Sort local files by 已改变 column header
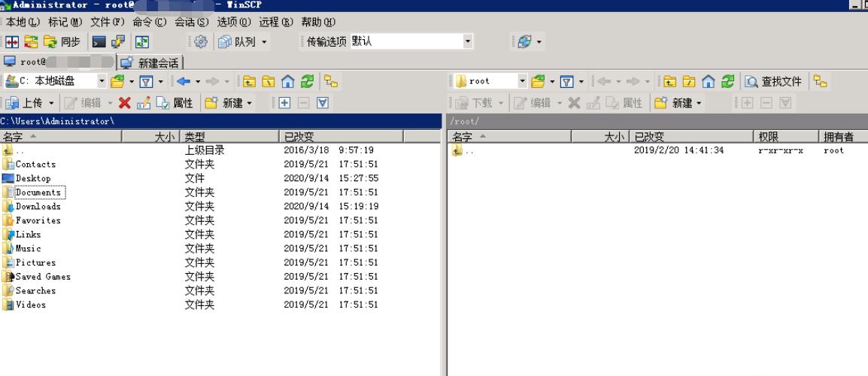This screenshot has height=376, width=868. (x=341, y=136)
